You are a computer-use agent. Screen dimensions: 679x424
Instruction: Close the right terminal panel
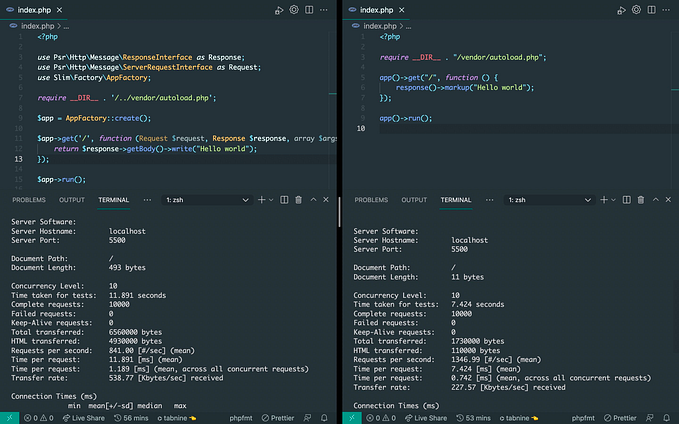click(668, 199)
